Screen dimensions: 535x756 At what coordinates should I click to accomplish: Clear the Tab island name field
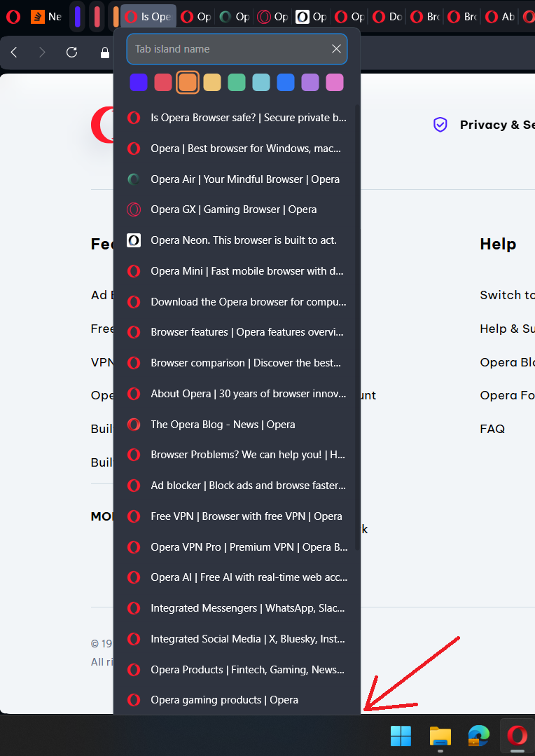click(336, 49)
